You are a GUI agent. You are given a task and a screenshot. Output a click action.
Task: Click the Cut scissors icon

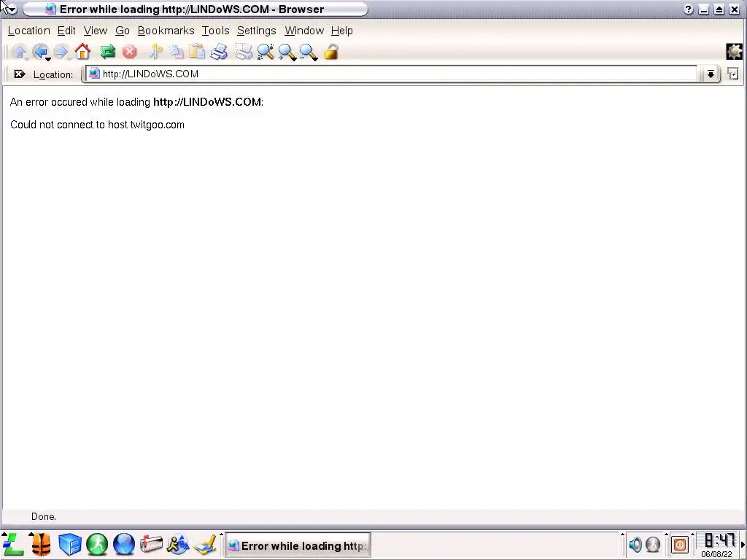155,52
